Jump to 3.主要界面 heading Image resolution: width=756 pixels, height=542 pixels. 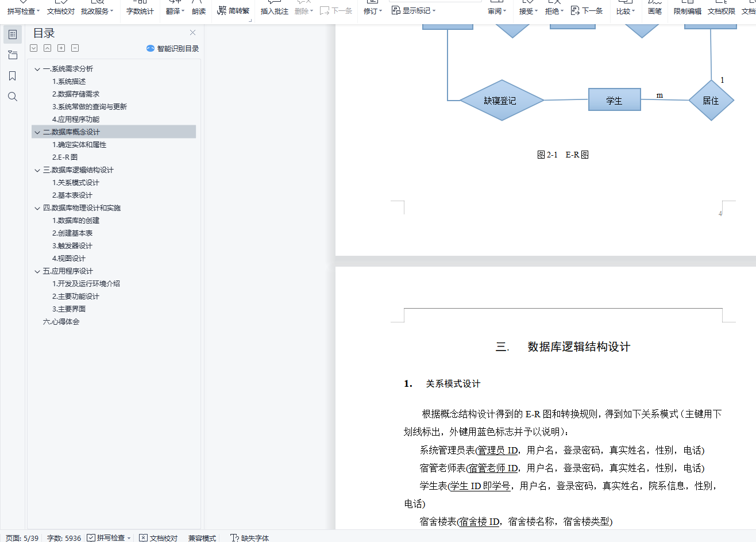pos(69,309)
